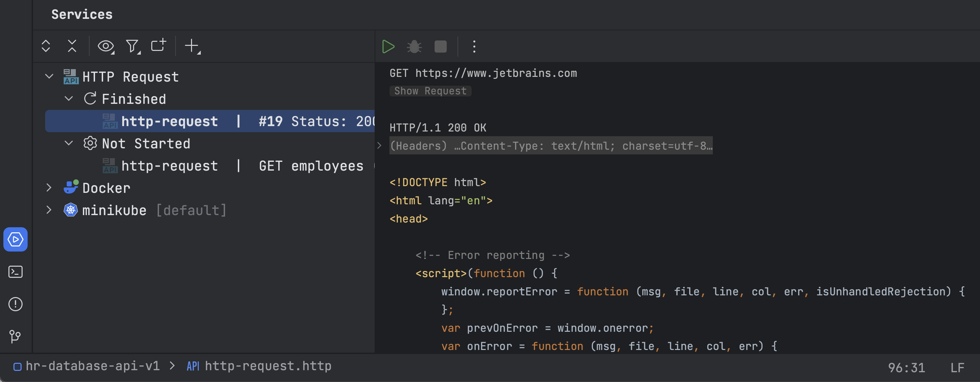Expand the Docker service node

(x=49, y=187)
